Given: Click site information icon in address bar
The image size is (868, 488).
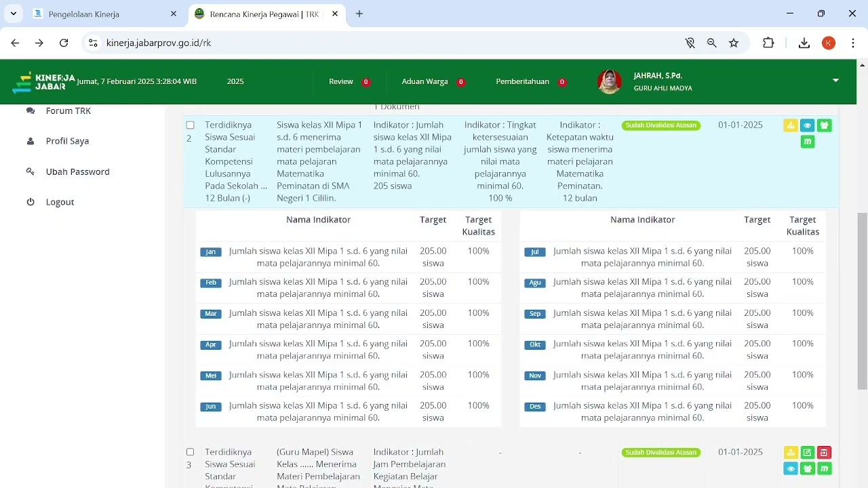Looking at the screenshot, I should pyautogui.click(x=94, y=43).
